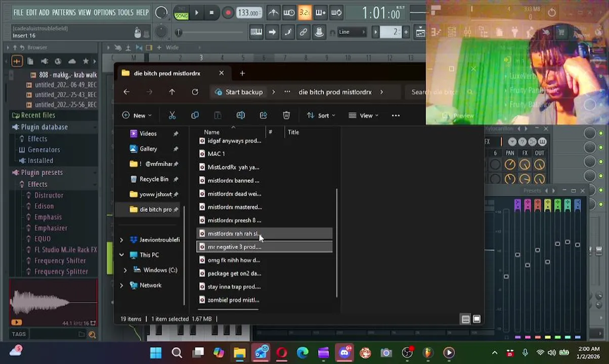The image size is (609, 364).
Task: Click the step editing arrow icon
Action: click(x=272, y=32)
